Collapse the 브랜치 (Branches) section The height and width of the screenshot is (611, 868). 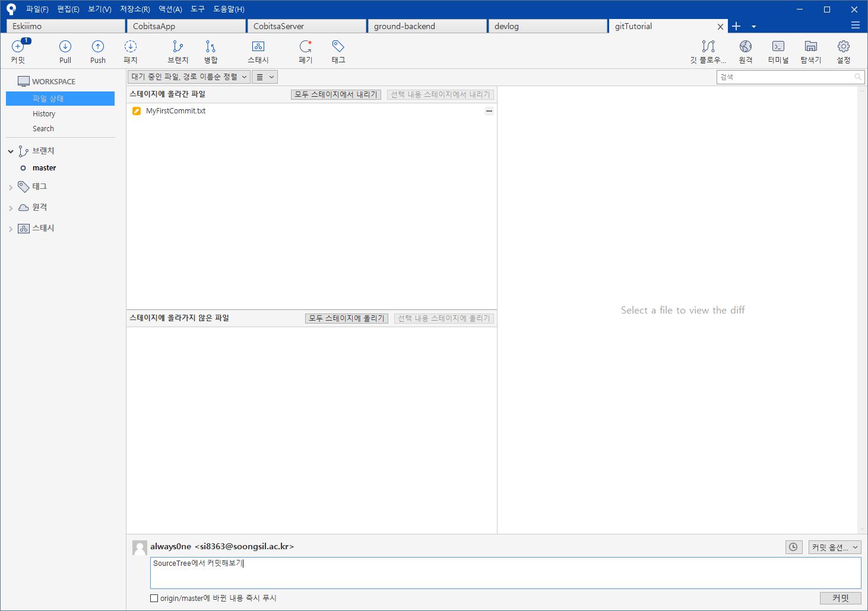[x=11, y=151]
